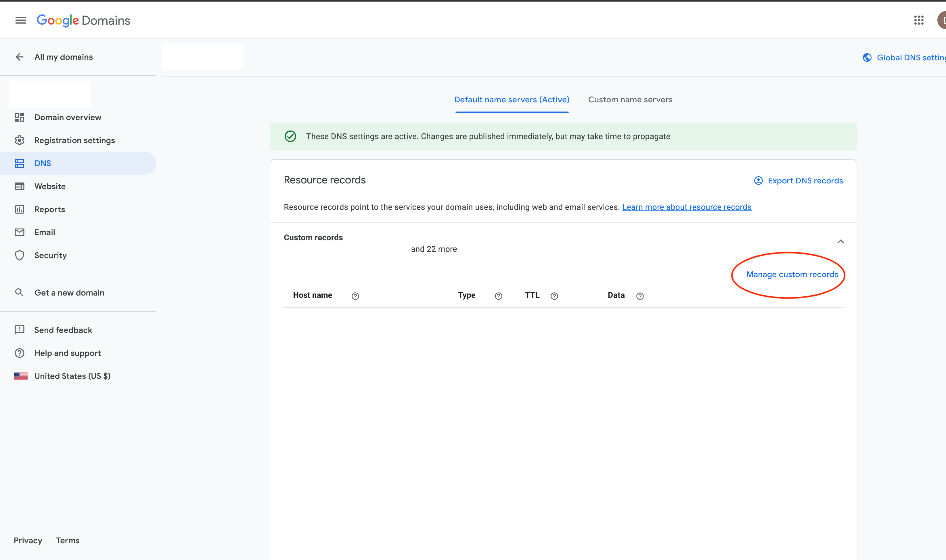Switch to Default name servers tab

tap(512, 100)
